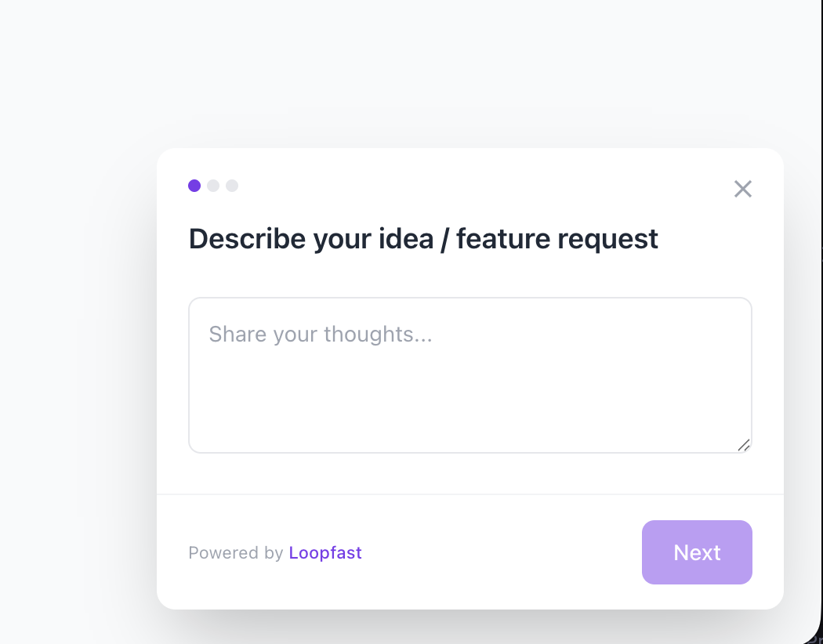
Task: Click the textarea resize handle
Action: [x=745, y=447]
